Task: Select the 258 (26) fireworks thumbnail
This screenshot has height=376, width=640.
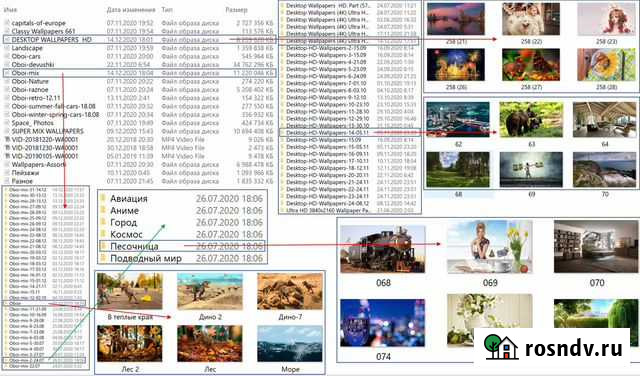Action: coord(456,65)
